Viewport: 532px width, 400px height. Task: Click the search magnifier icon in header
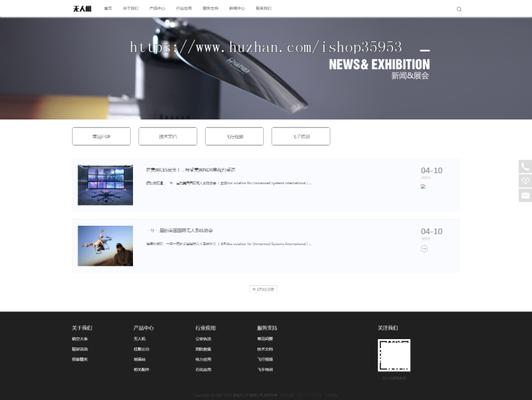pos(459,9)
